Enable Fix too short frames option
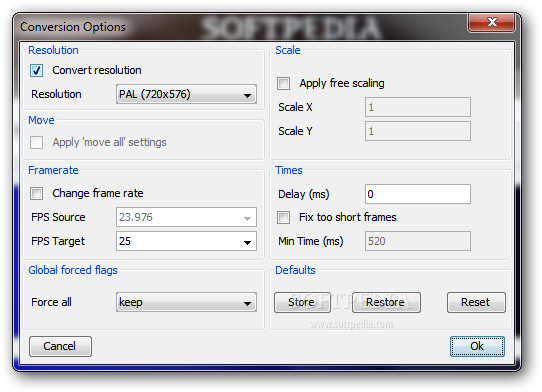542x392 pixels. 283,217
